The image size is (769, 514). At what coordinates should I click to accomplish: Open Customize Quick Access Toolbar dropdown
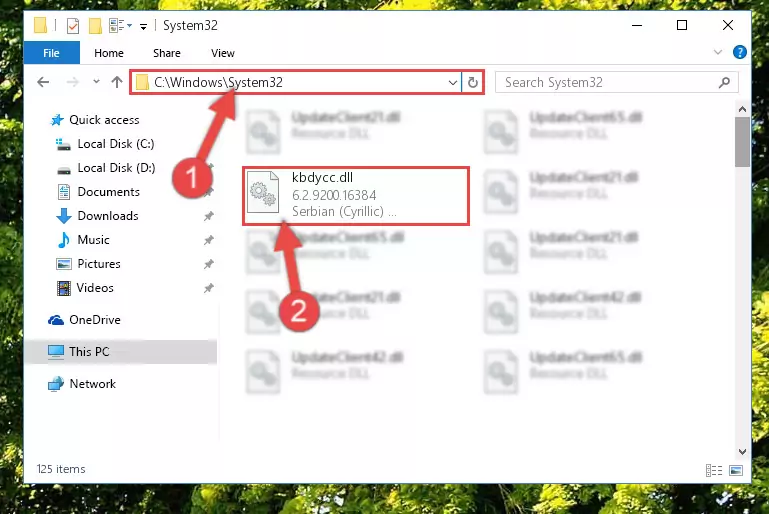(143, 26)
